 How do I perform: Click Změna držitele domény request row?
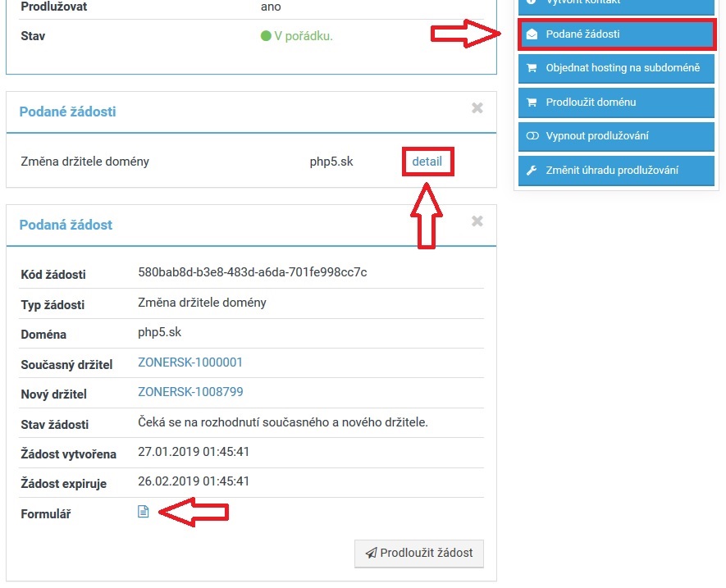[85, 162]
